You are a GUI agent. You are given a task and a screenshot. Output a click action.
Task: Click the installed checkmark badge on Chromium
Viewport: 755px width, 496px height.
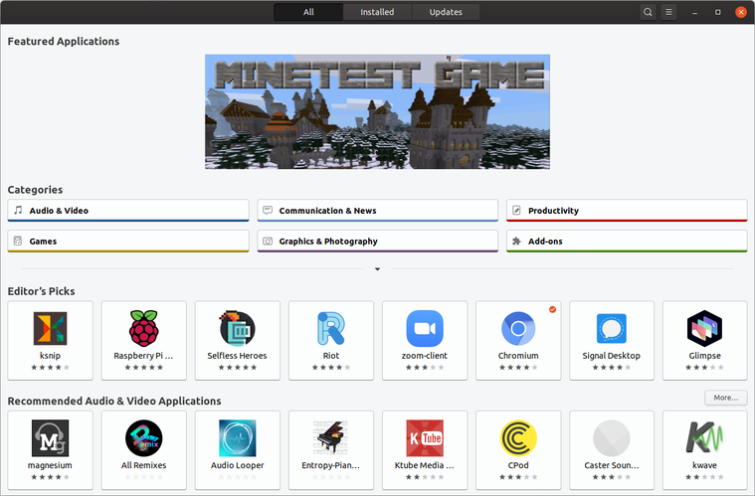[x=552, y=310]
